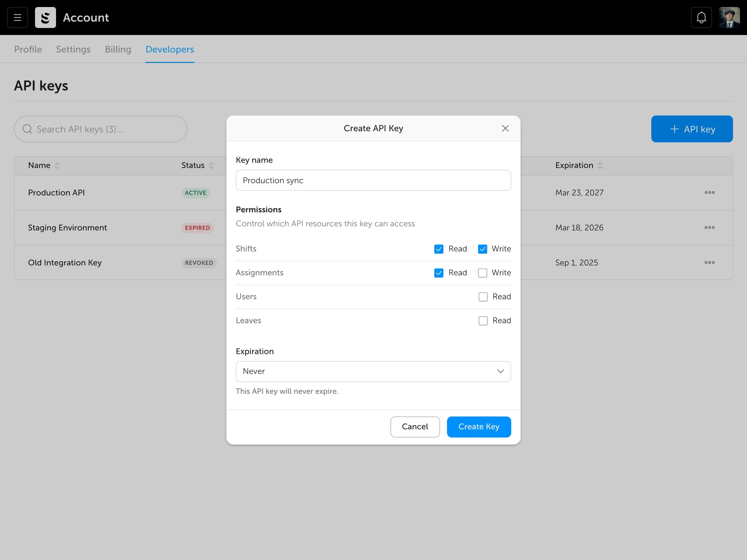This screenshot has height=560, width=747.
Task: Click into the Key name field
Action: pyautogui.click(x=373, y=180)
